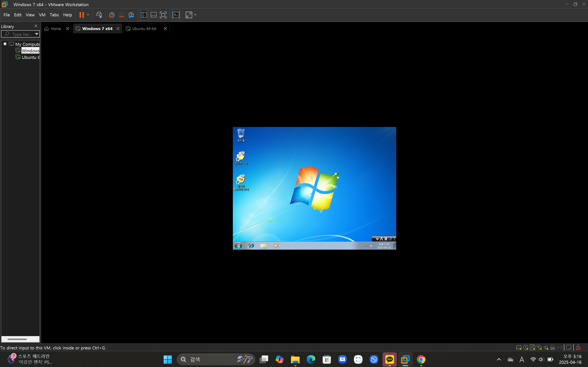Click the host taskbar search box
This screenshot has width=588, height=367.
[x=216, y=359]
